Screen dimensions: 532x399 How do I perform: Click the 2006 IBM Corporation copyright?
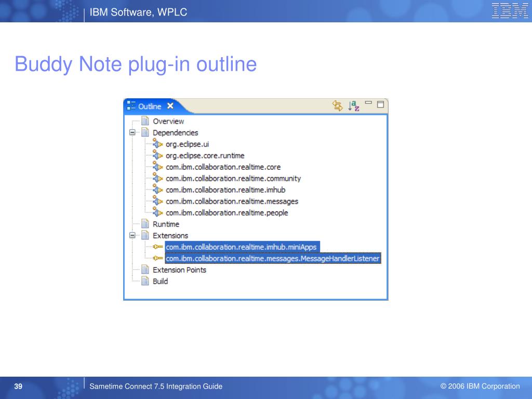480,386
